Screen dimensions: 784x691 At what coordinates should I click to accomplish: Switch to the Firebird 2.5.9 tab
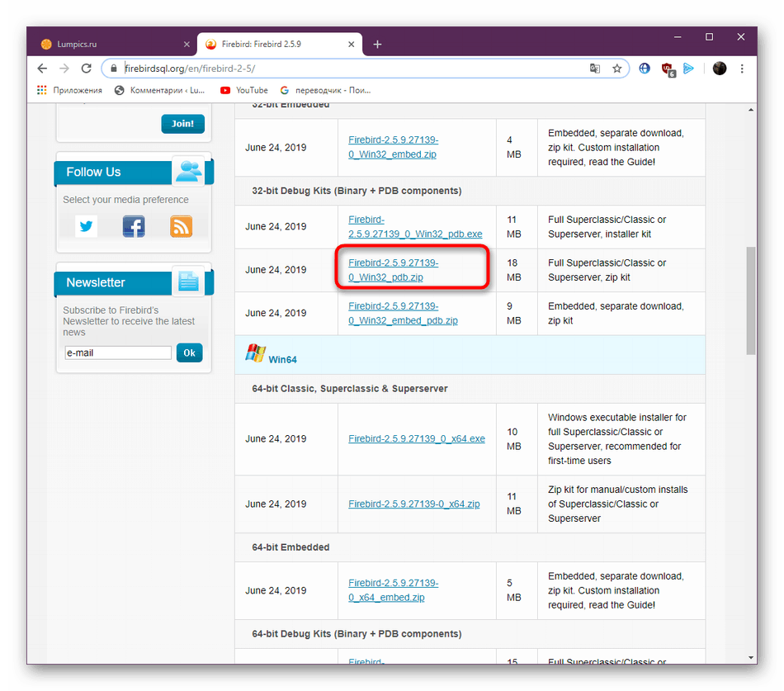coord(280,44)
